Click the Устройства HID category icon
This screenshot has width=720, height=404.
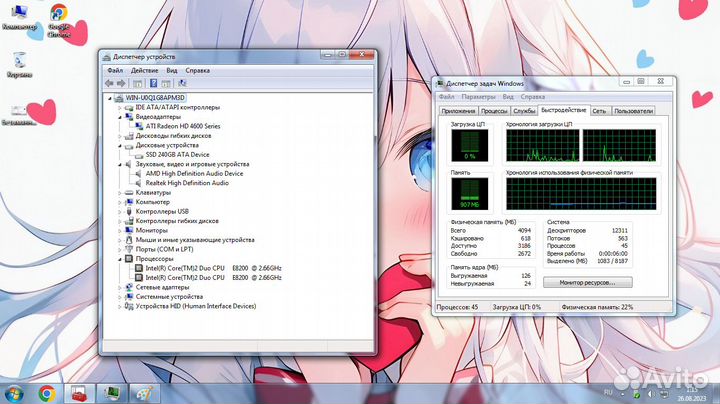pyautogui.click(x=129, y=306)
